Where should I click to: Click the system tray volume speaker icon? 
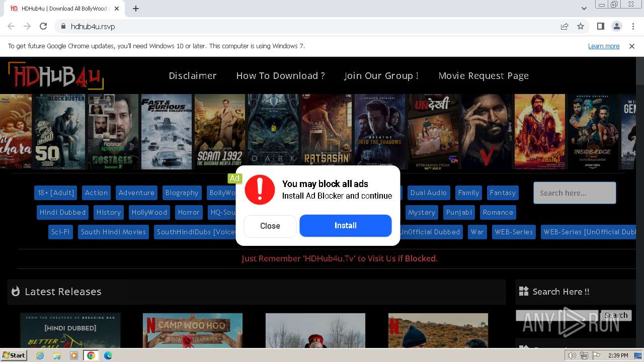(572, 355)
